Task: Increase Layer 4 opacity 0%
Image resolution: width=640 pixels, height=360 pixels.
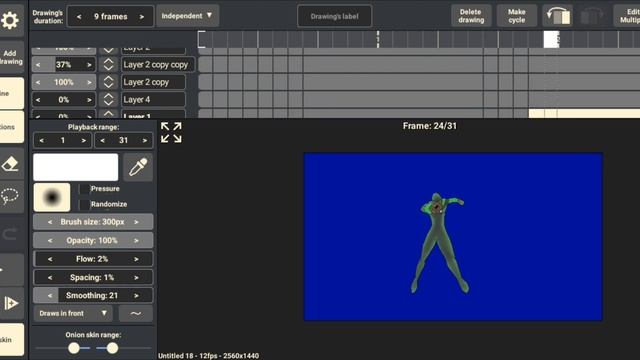Action: 89,100
